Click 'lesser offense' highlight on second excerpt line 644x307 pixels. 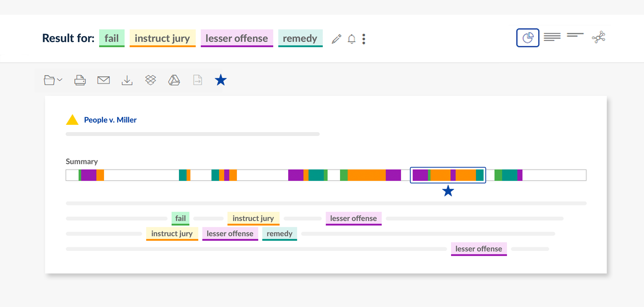(x=230, y=234)
